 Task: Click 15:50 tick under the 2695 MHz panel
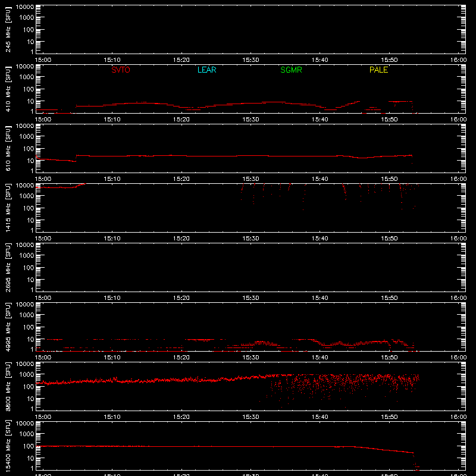389,298
